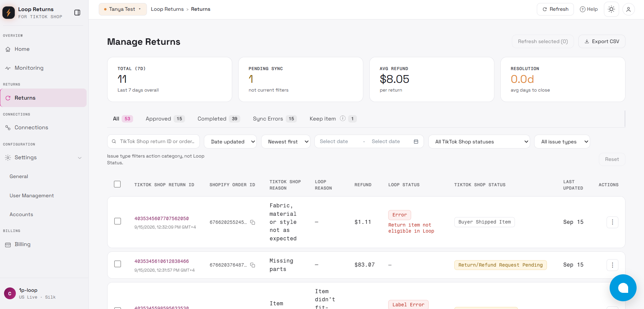644x309 pixels.
Task: Select the header select-all checkbox
Action: (x=117, y=184)
